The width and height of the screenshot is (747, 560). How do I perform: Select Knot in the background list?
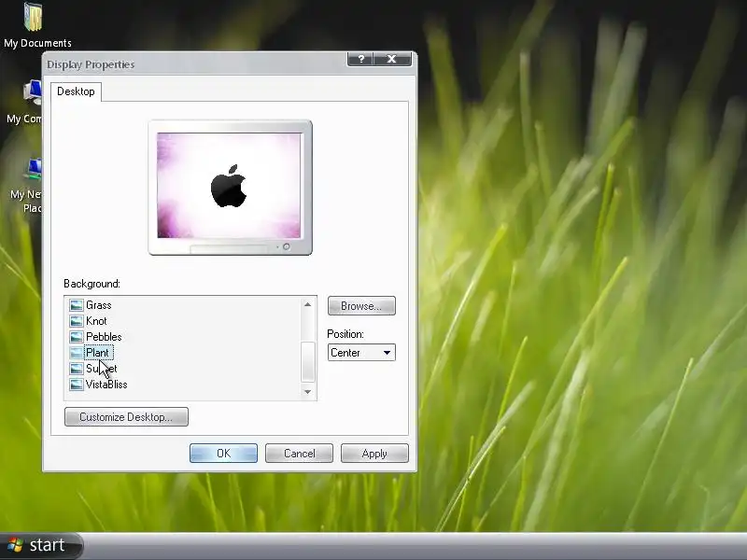[96, 321]
